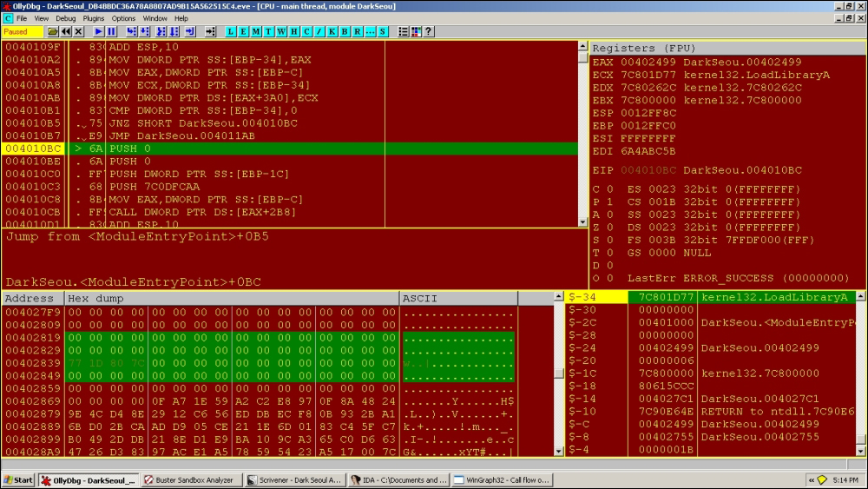
Task: Click the Help question mark icon
Action: click(x=429, y=31)
